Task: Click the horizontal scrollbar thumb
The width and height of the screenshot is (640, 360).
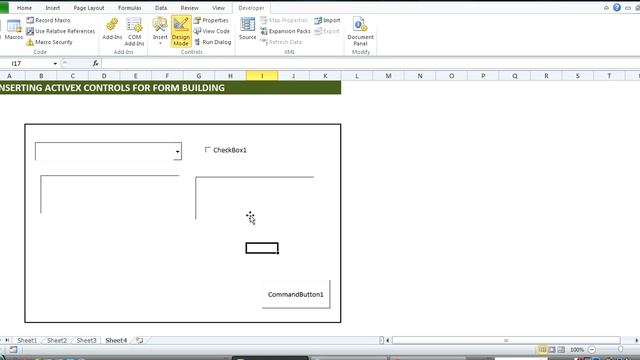Action: point(506,340)
